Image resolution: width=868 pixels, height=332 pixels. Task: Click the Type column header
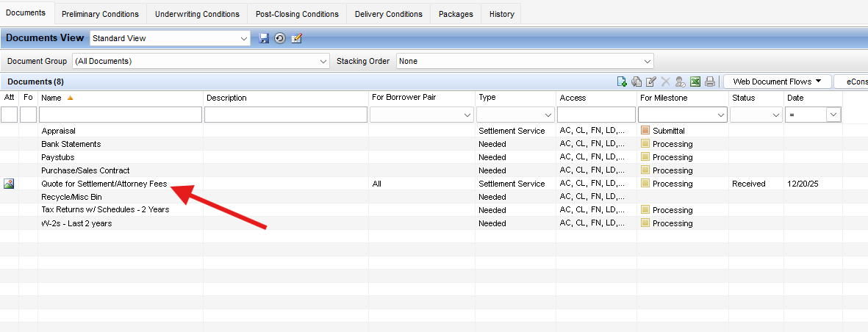[x=515, y=98]
